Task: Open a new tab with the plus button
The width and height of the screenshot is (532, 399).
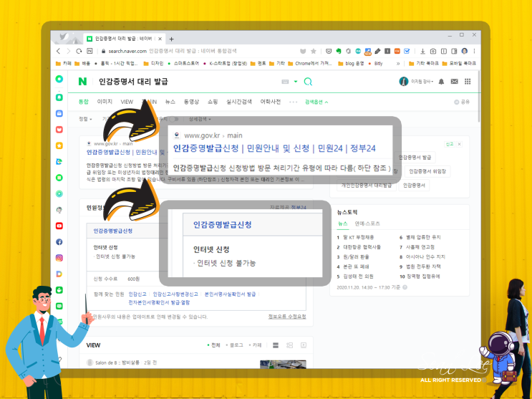Action: click(x=171, y=39)
